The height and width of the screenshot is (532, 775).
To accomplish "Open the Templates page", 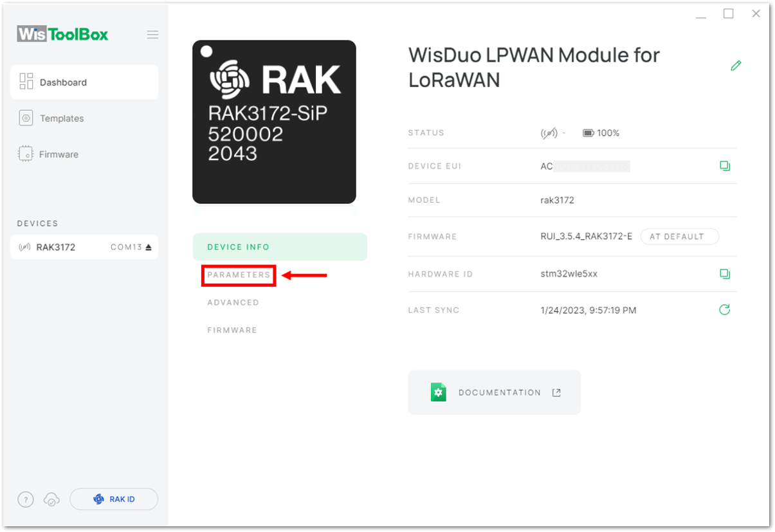I will [52, 118].
